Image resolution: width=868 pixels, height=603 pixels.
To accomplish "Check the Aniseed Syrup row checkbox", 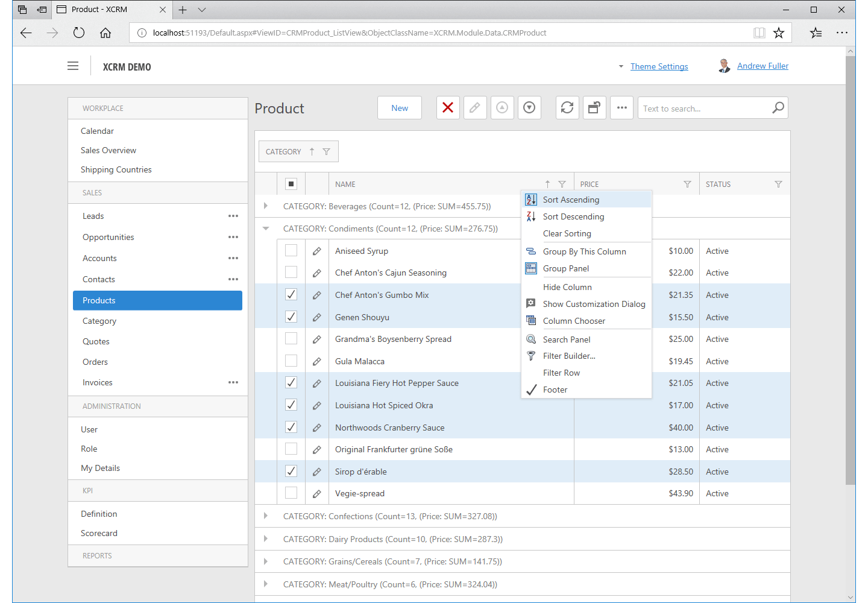I will [x=291, y=250].
